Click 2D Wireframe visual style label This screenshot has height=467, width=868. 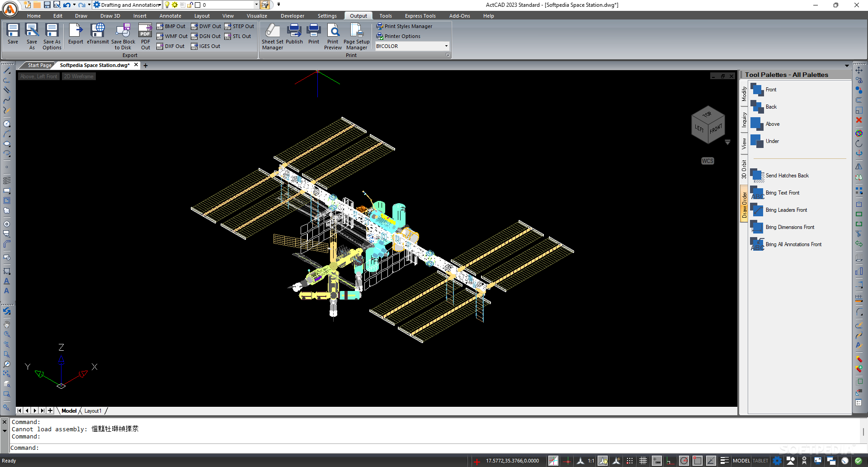(x=79, y=76)
